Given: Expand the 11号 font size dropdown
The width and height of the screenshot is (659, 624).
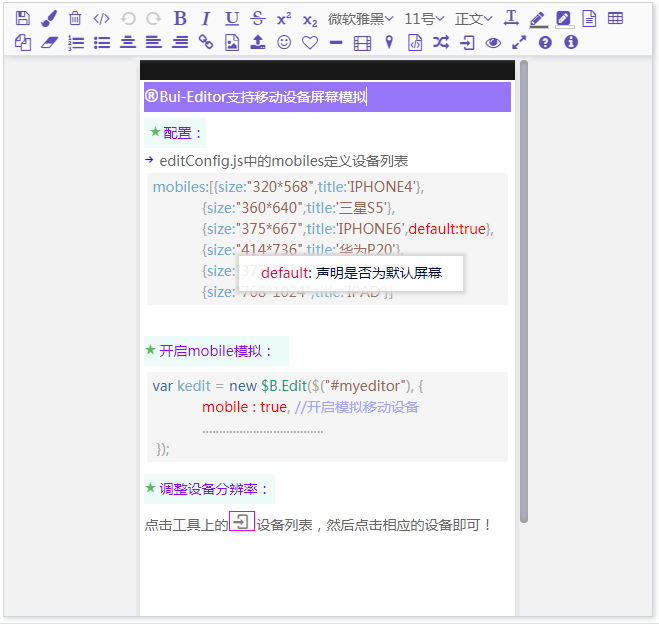Looking at the screenshot, I should click(x=426, y=18).
